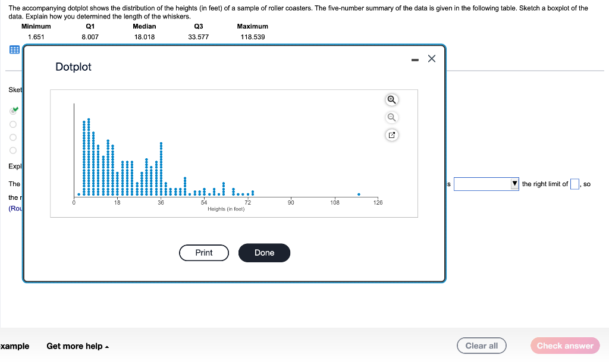Select the third boxplot answer choice

point(12,137)
